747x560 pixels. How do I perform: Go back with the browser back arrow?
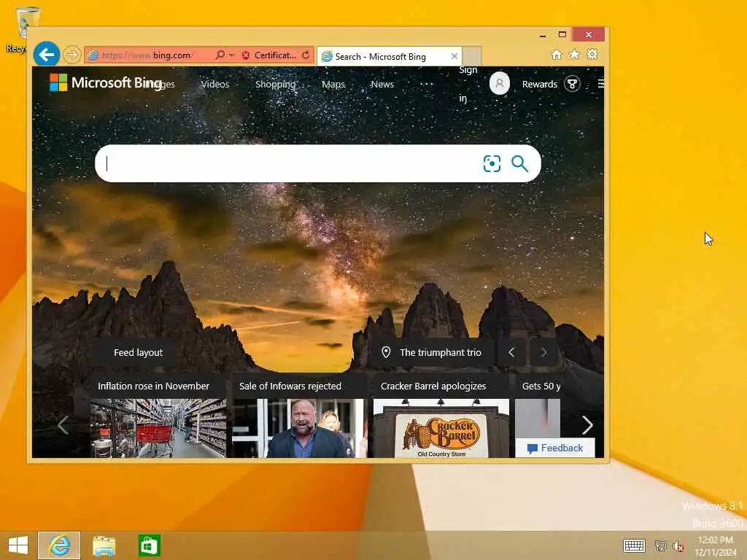(46, 55)
